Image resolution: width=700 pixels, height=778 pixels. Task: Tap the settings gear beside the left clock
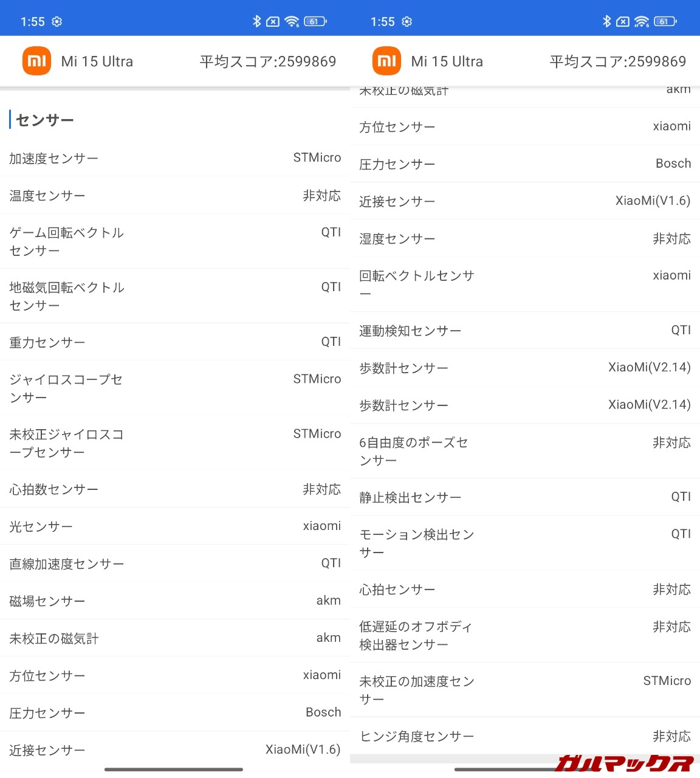(x=57, y=22)
